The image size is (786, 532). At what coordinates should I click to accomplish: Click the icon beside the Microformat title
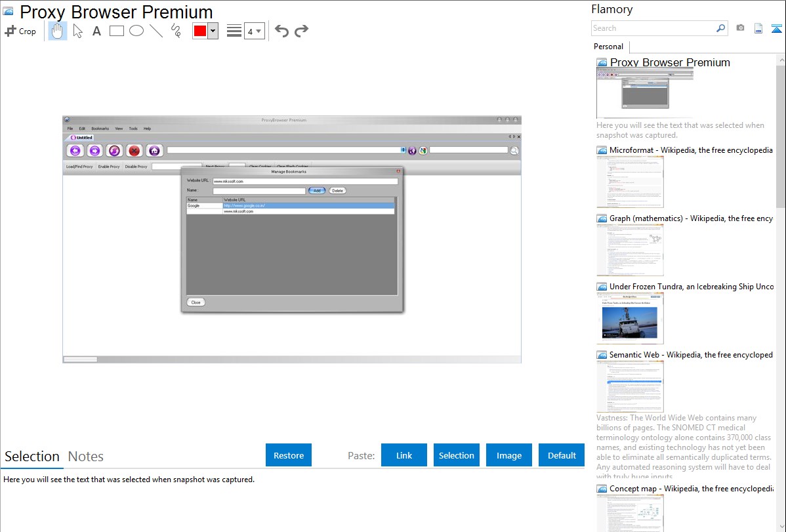point(602,150)
